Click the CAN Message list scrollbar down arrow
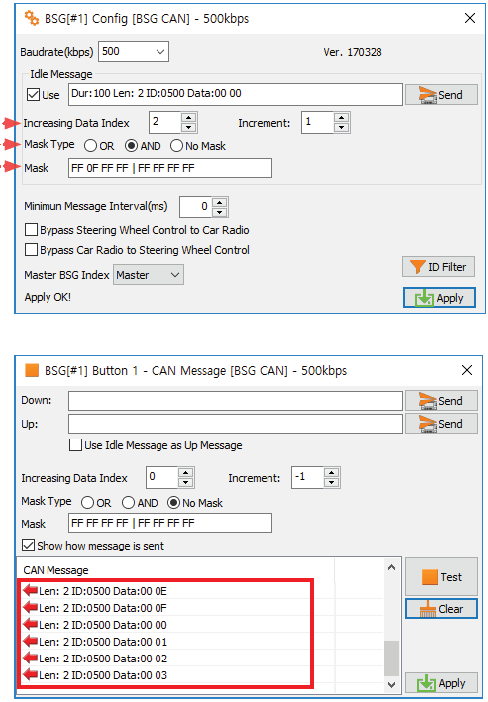Image resolution: width=488 pixels, height=702 pixels. 391,684
